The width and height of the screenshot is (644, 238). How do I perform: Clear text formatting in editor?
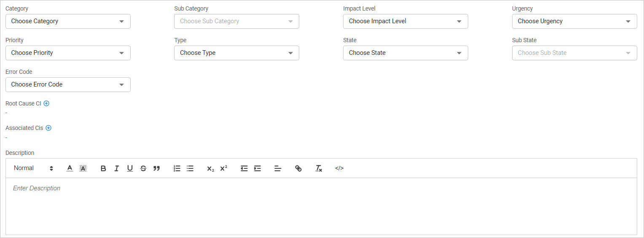click(319, 168)
